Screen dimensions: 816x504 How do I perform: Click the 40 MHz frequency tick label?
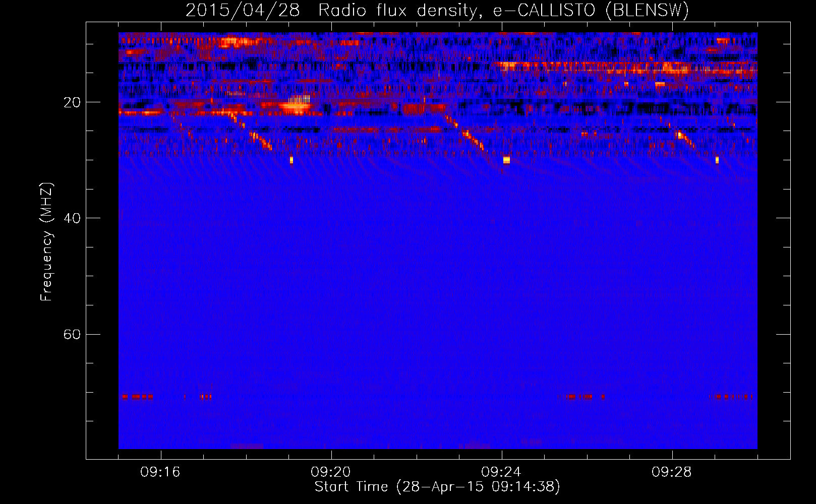coord(72,218)
